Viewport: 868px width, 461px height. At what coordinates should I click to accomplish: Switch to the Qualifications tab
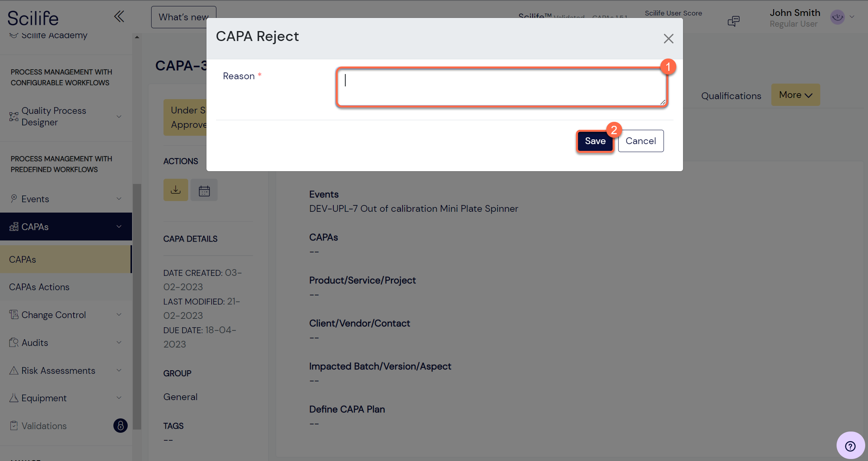point(731,96)
